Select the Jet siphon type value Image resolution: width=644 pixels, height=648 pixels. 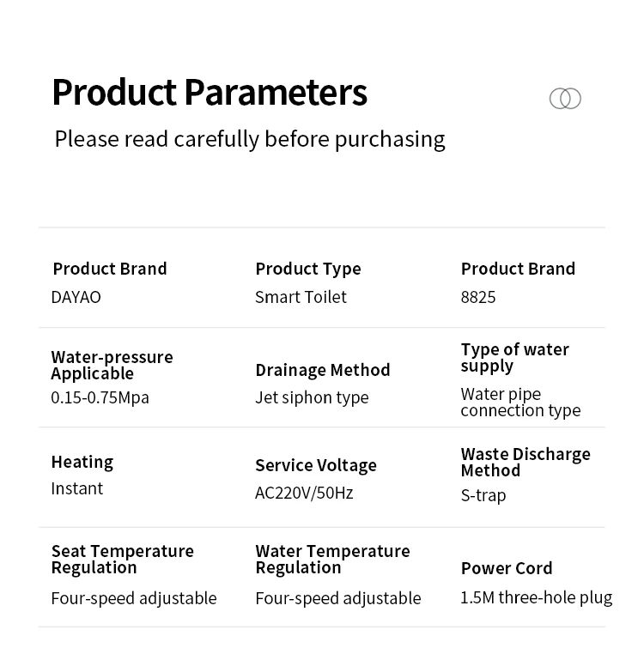click(x=312, y=398)
